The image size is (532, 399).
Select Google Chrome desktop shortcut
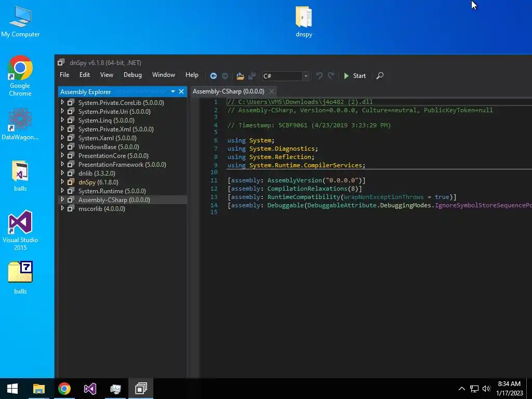tap(20, 76)
